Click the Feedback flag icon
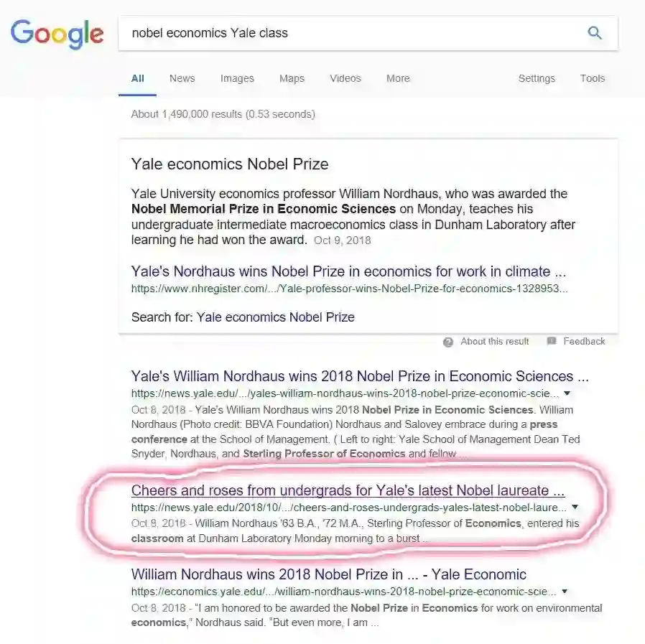 click(552, 342)
